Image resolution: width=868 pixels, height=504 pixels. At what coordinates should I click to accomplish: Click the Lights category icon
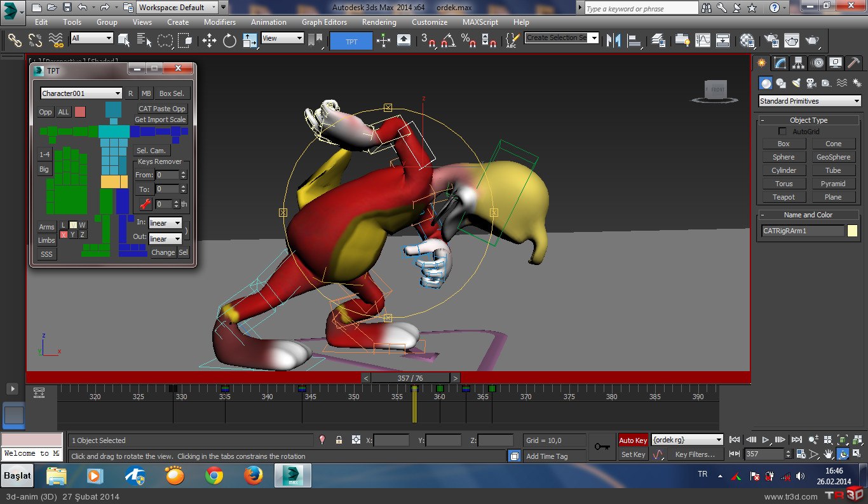[796, 83]
